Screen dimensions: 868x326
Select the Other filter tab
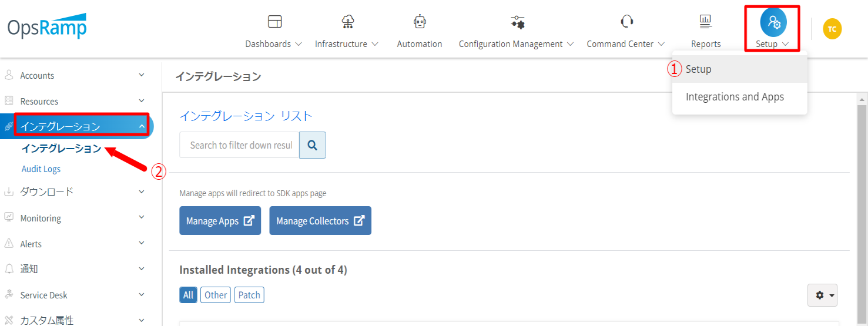216,295
